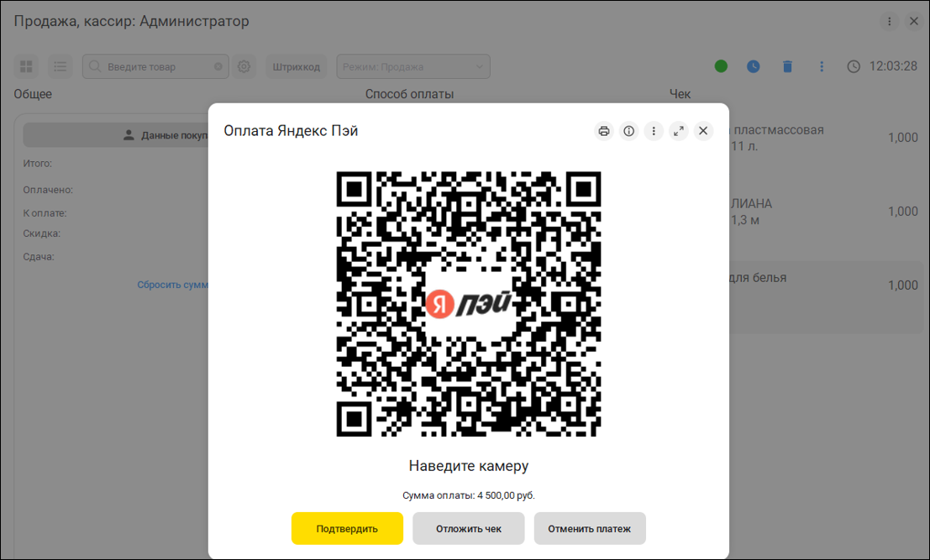Click the clock icon beside the time
This screenshot has height=560, width=930.
854,66
